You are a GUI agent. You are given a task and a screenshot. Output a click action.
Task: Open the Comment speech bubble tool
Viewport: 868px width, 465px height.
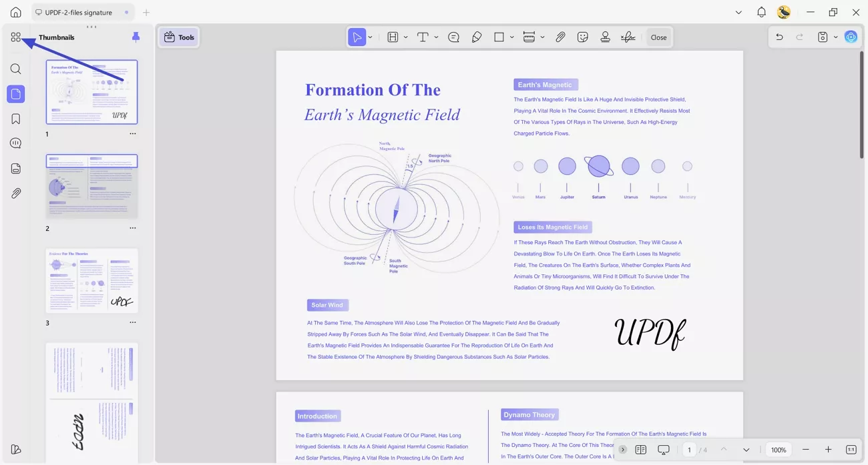click(x=453, y=37)
